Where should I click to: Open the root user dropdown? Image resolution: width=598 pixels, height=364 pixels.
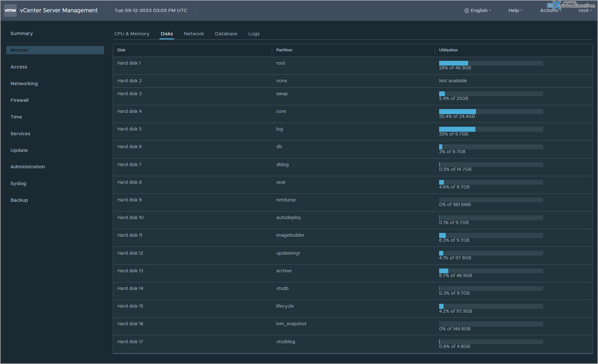[585, 10]
